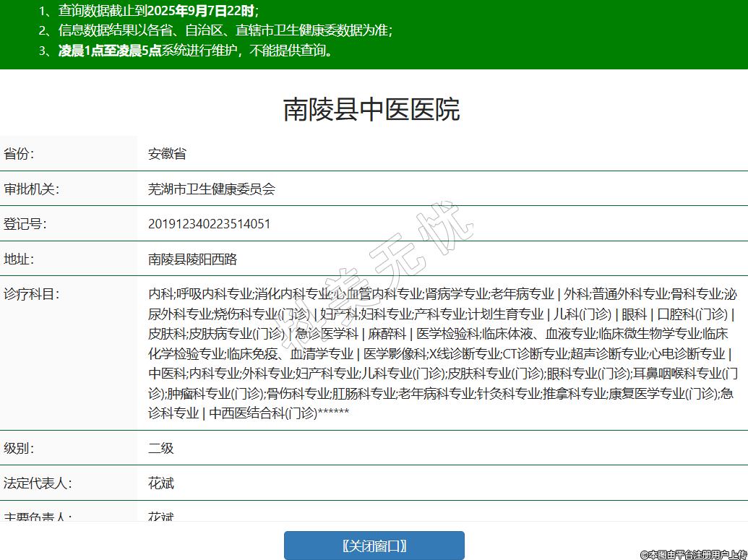
Task: Click the notice line mentioning 卫生健康委数据为准
Action: click(215, 30)
